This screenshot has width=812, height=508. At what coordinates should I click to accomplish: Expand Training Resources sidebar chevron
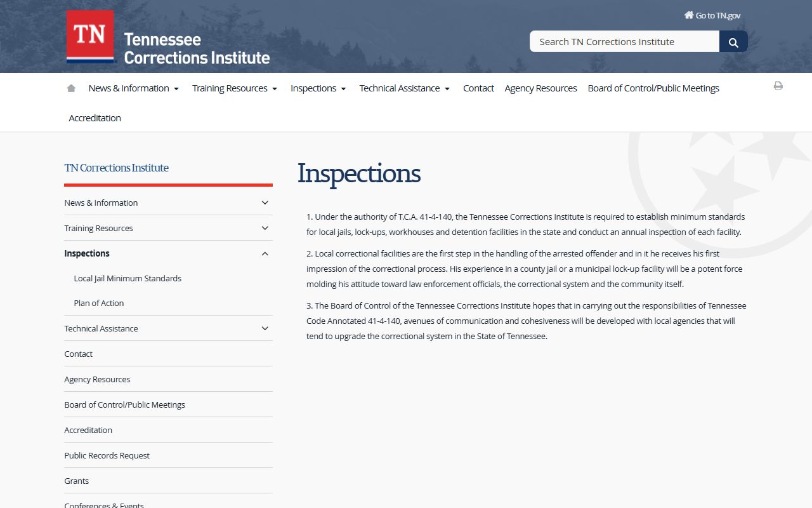265,228
